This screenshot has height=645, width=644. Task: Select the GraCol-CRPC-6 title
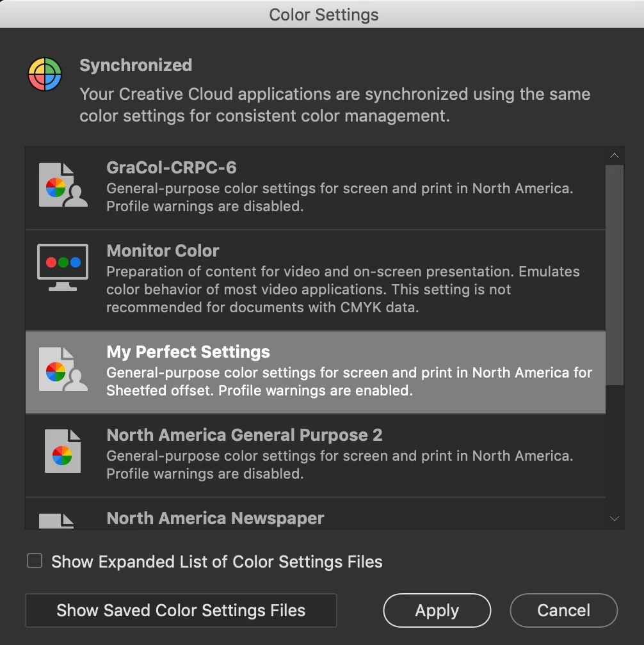tap(172, 168)
